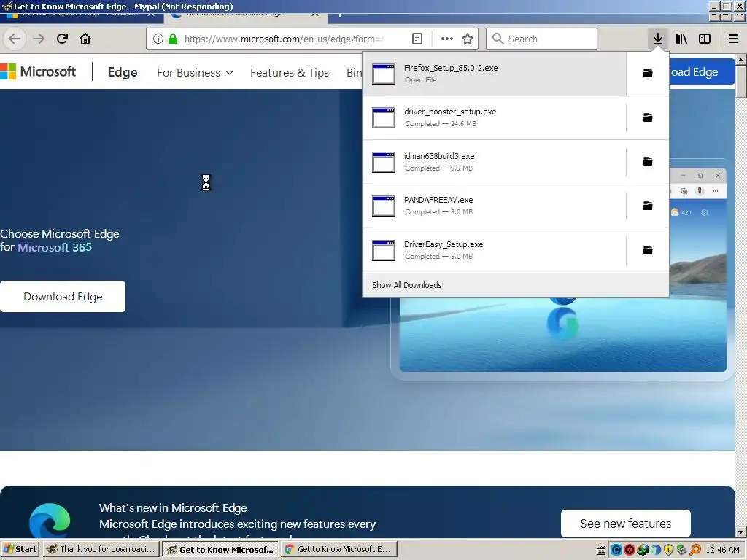Screen dimensions: 747x560
Task: Go back using the Back arrow
Action: 15,39
